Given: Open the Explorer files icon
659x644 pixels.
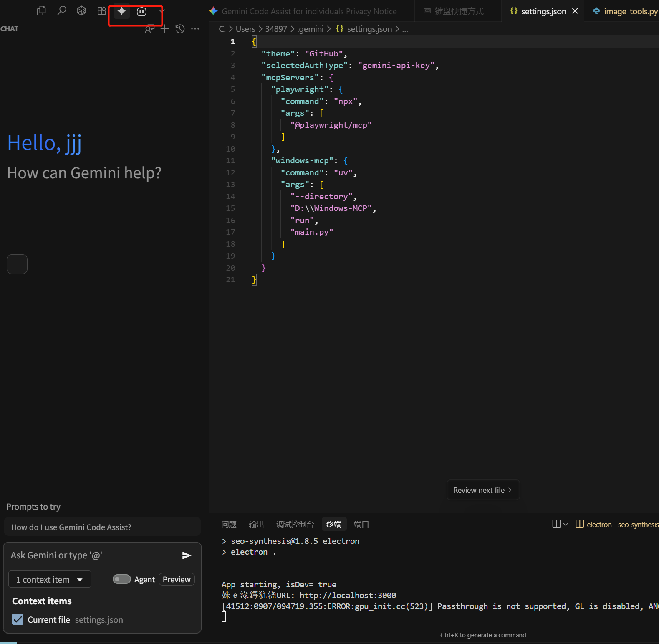Looking at the screenshot, I should click(41, 11).
